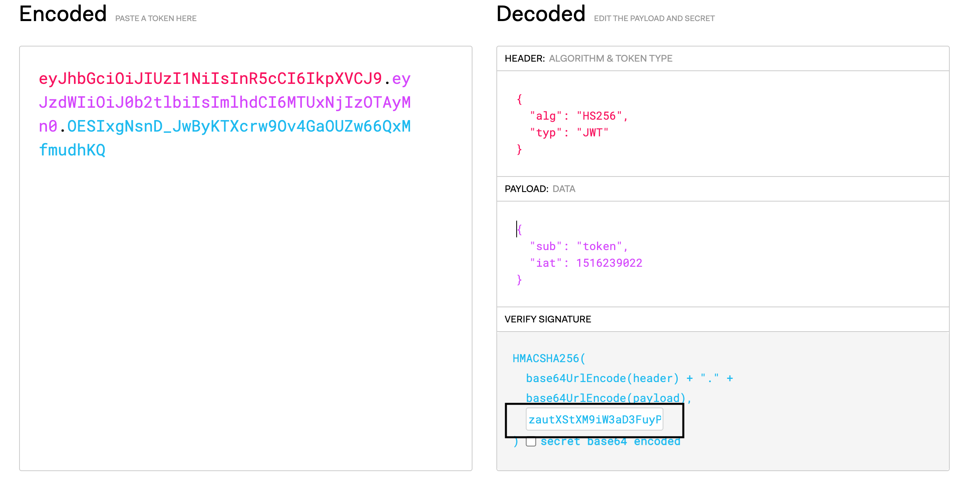The image size is (980, 489).
Task: Click the PAYLOAD: DATA section label
Action: [x=540, y=189]
